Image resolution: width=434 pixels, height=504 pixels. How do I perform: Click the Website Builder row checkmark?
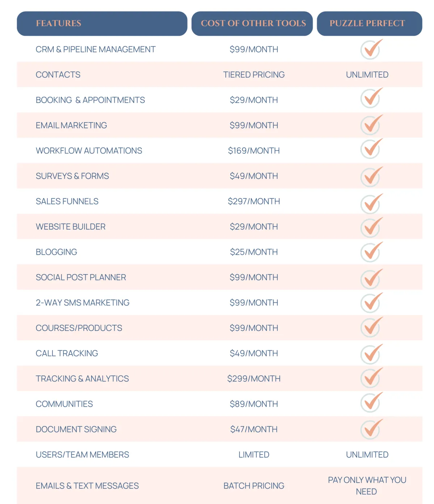click(x=371, y=227)
